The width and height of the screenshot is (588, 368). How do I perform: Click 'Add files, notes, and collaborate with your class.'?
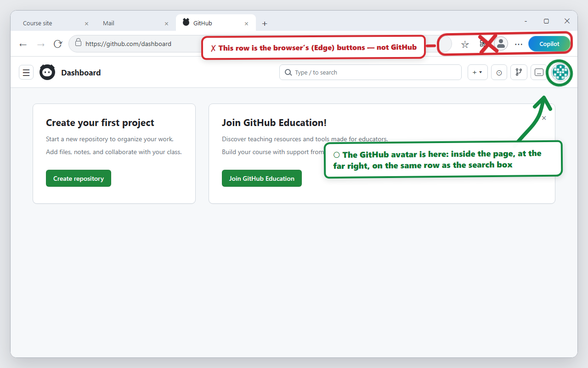(114, 152)
